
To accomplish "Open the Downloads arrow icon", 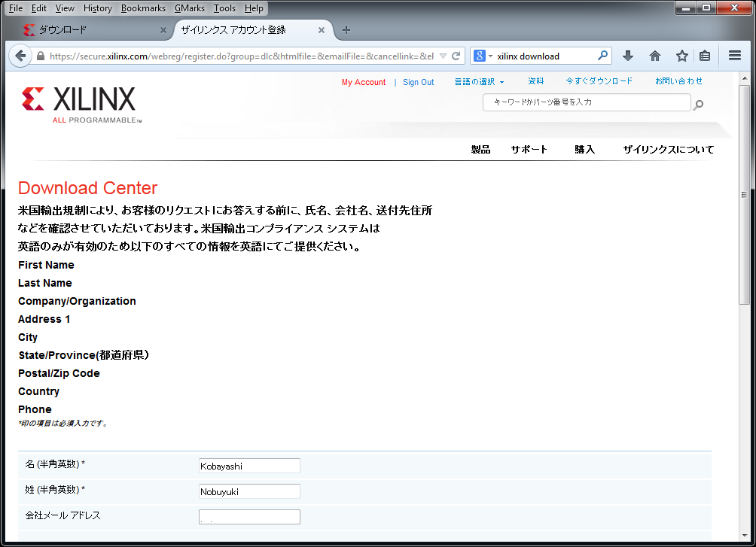I will [x=628, y=56].
